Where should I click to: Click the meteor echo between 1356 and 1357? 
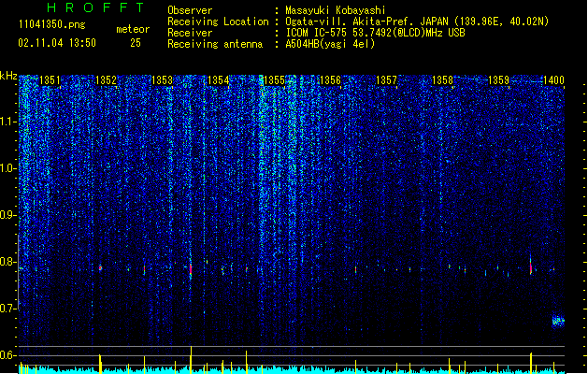355,269
